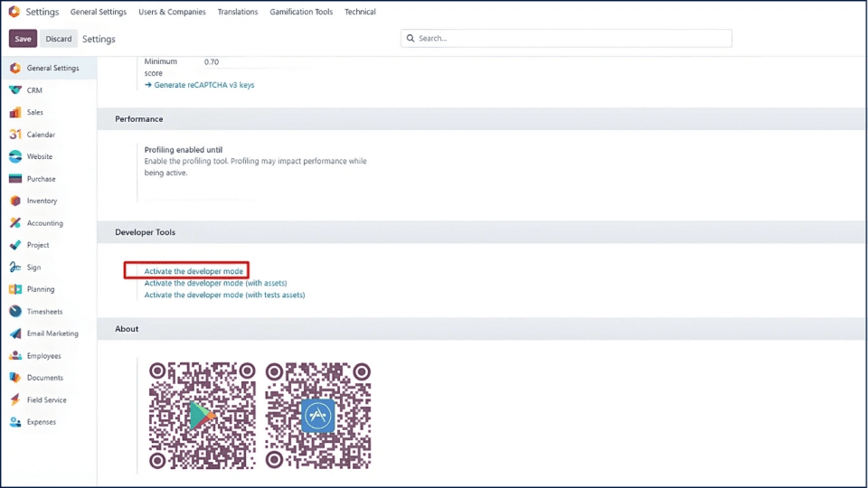
Task: Select the Documents icon in sidebar
Action: (15, 378)
